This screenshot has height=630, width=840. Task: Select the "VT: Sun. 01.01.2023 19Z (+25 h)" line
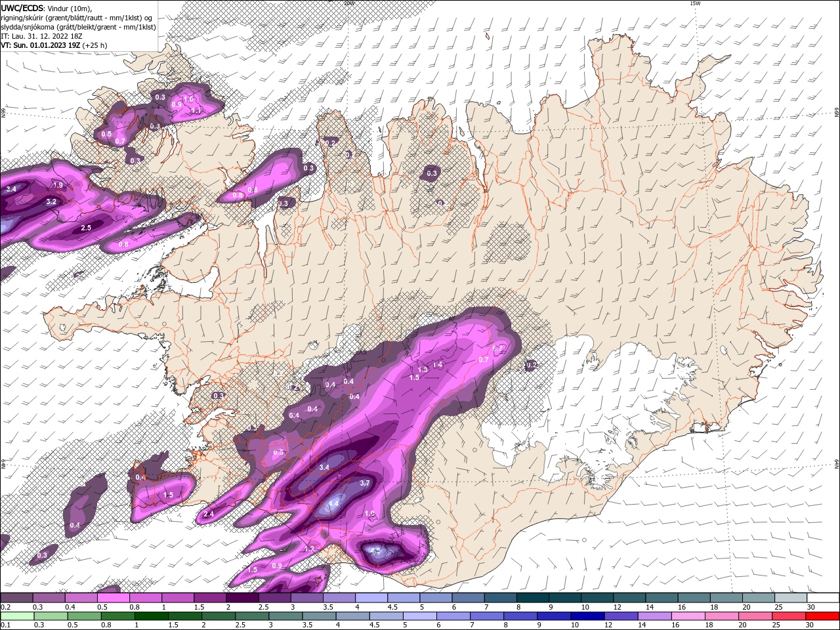pos(54,45)
